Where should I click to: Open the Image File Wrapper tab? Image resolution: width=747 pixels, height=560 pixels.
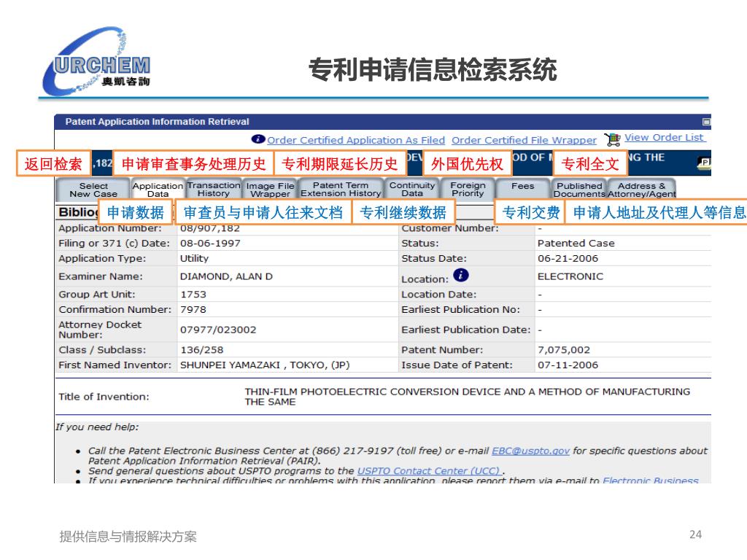[x=270, y=190]
